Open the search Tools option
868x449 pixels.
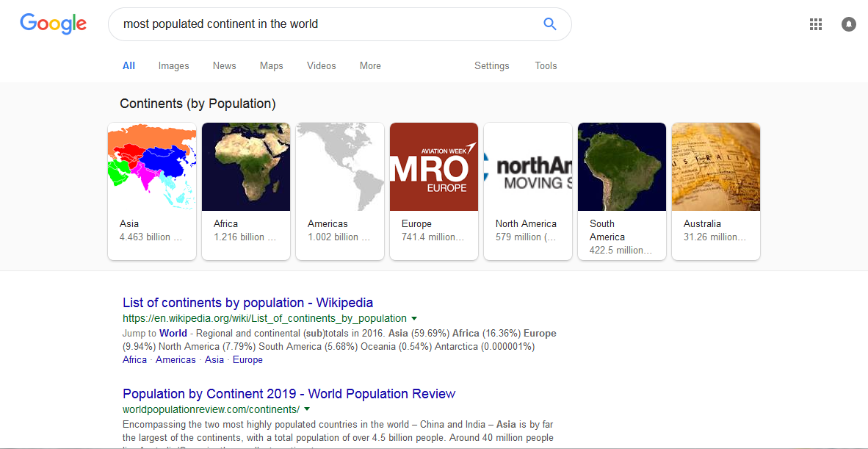tap(546, 66)
